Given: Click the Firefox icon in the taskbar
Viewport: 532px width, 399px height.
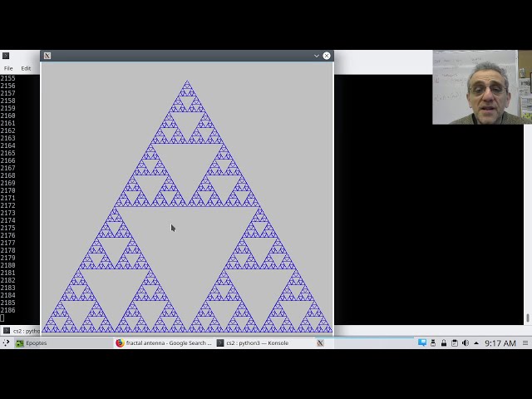Looking at the screenshot, I should pos(120,343).
